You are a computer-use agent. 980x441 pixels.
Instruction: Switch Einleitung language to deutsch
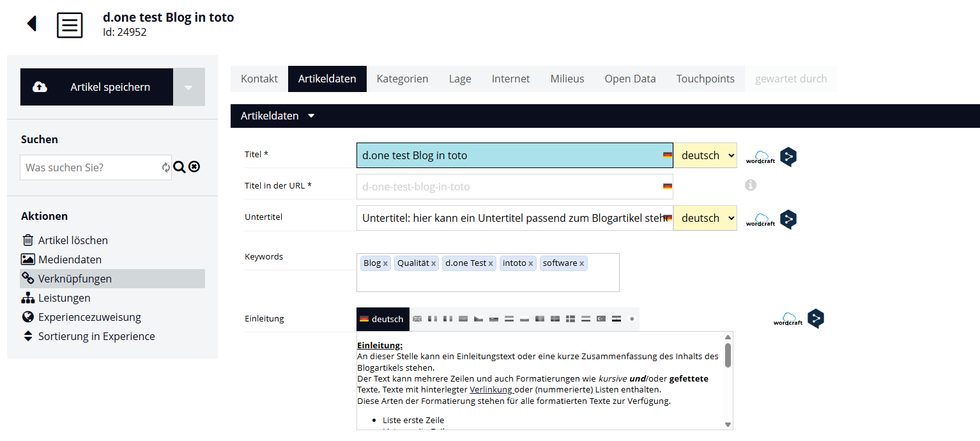382,319
